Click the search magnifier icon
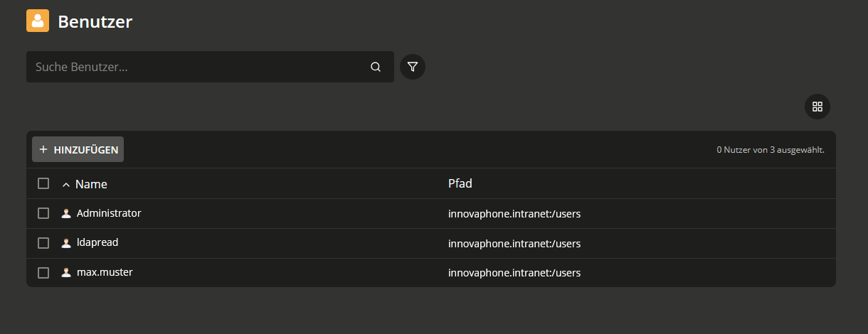The height and width of the screenshot is (334, 868). pos(376,67)
